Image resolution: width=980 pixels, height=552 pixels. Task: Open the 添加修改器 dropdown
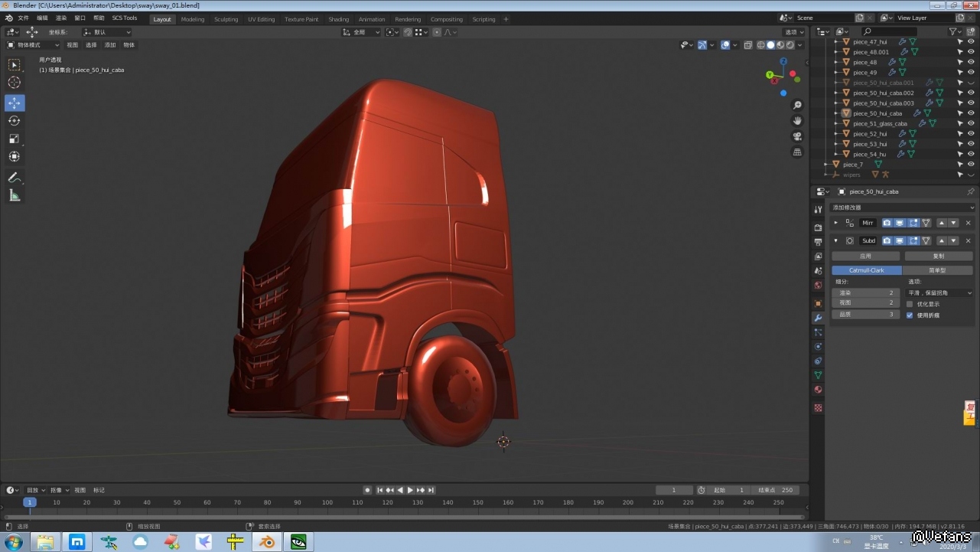(x=903, y=207)
